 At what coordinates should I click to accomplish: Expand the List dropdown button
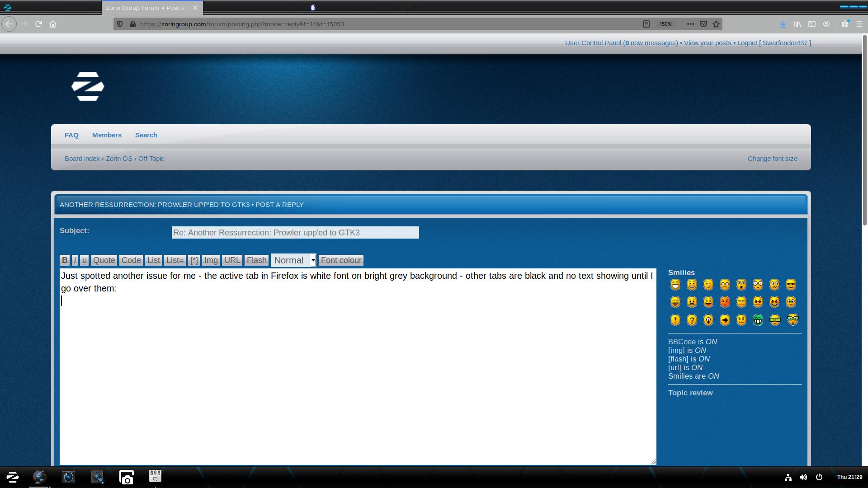153,260
